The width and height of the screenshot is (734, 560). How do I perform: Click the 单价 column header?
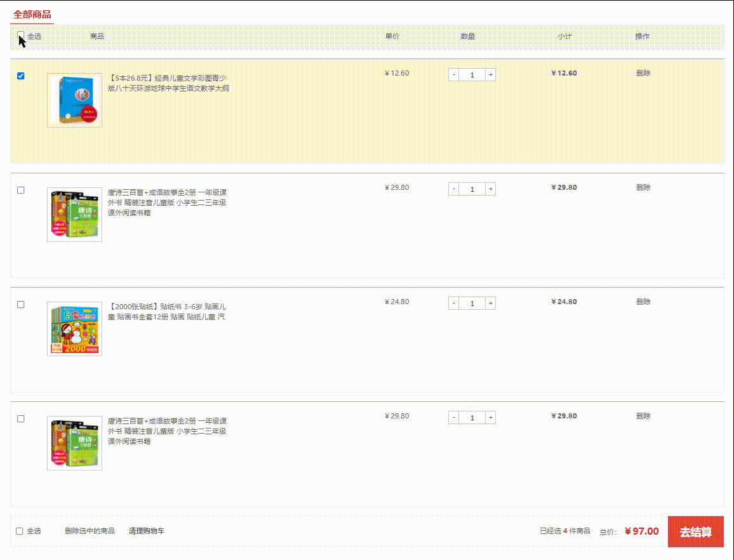(392, 36)
